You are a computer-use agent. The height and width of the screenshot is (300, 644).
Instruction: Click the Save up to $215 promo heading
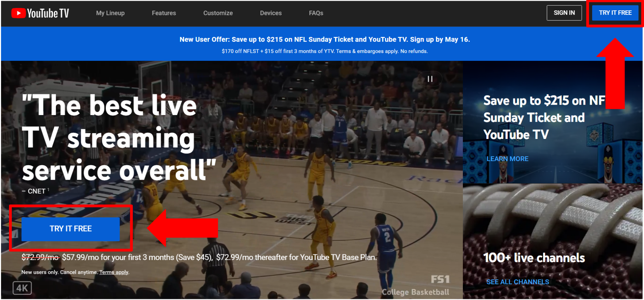point(544,118)
